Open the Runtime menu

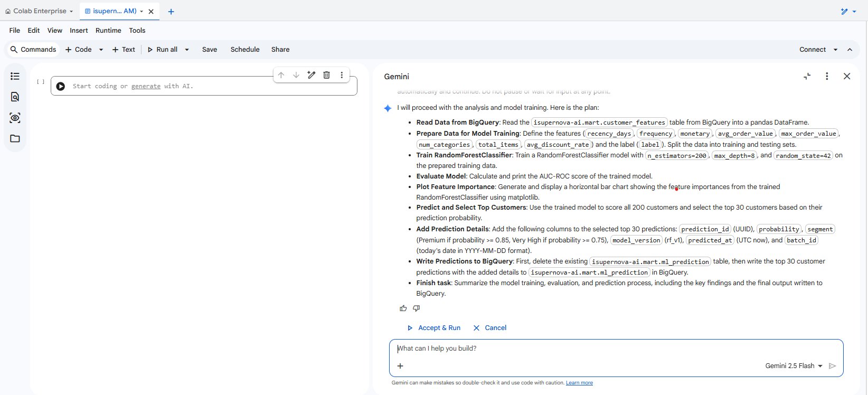tap(108, 31)
